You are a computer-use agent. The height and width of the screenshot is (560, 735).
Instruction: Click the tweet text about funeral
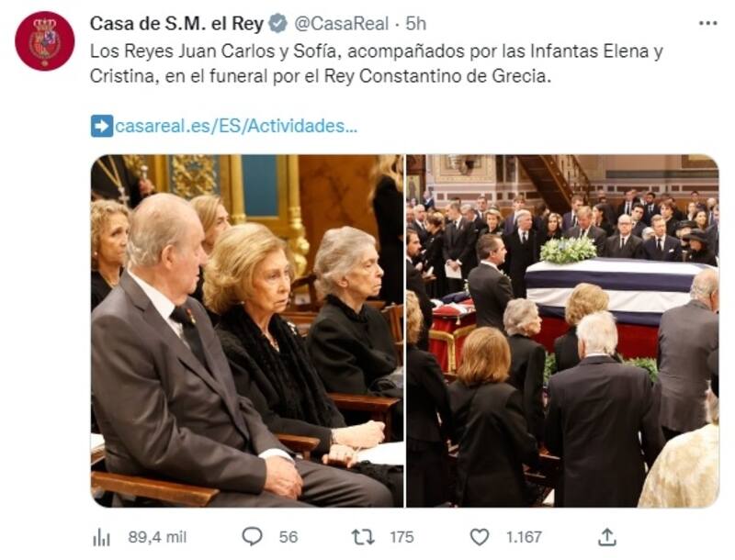point(377,63)
